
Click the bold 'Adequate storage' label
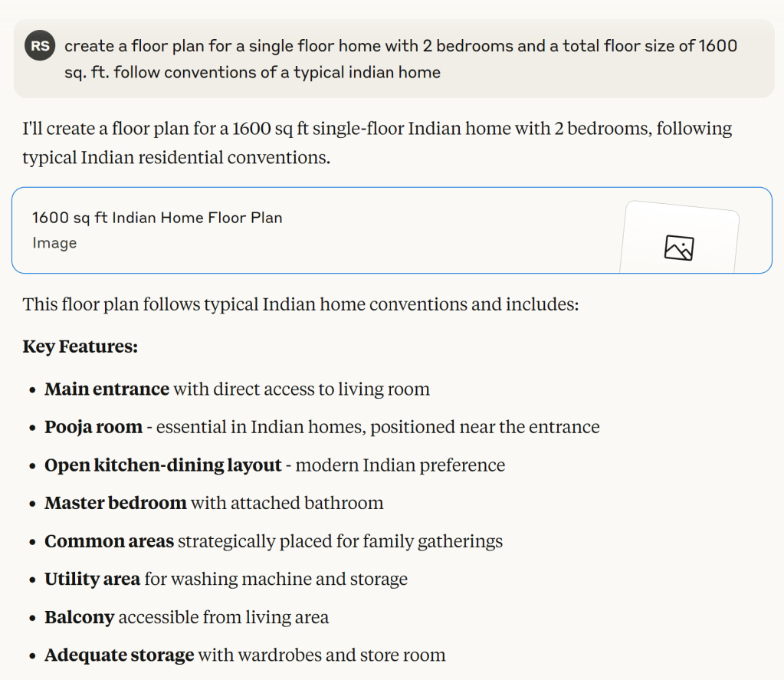[x=119, y=655]
